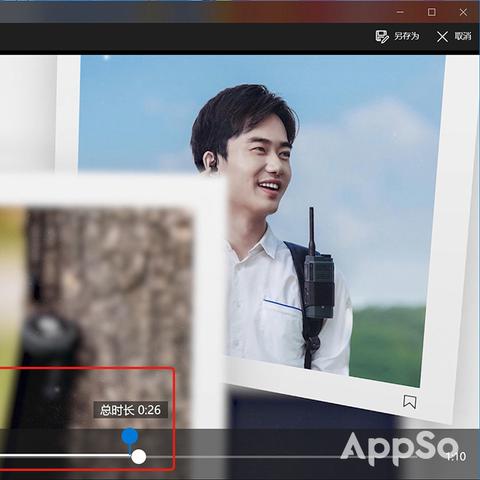Click the 总时长 0:26 duration tooltip
Screen dimensions: 480x480
[130, 410]
